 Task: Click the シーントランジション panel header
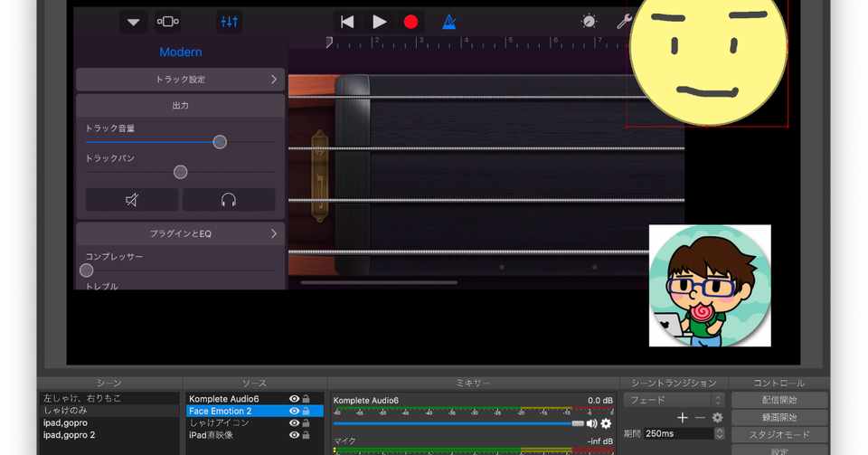(x=674, y=383)
